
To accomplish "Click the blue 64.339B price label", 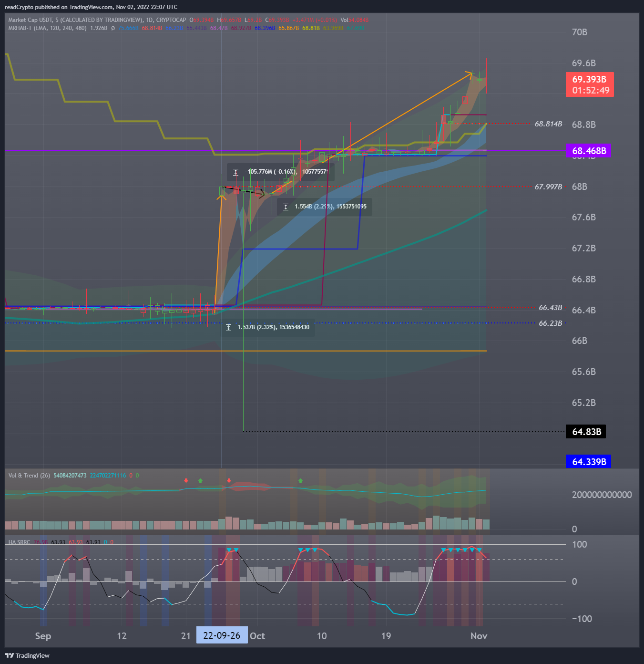I will point(589,462).
